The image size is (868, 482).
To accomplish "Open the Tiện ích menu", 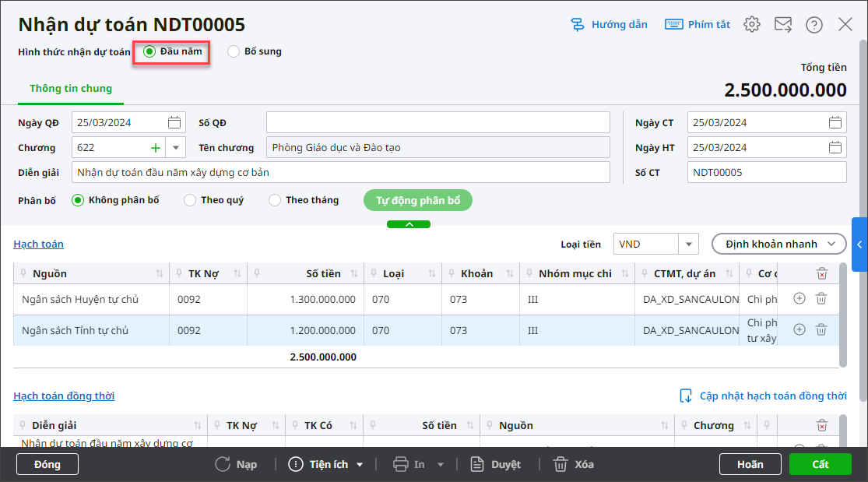I will coord(326,464).
